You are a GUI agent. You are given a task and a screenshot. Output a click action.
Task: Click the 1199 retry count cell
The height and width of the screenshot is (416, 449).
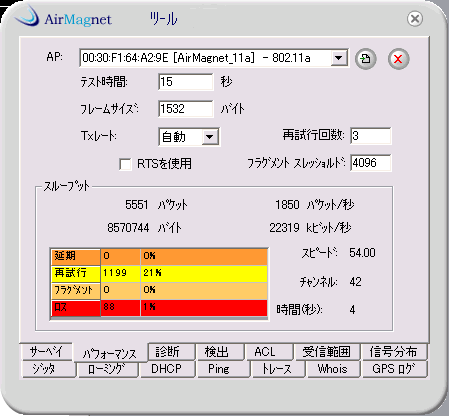121,273
